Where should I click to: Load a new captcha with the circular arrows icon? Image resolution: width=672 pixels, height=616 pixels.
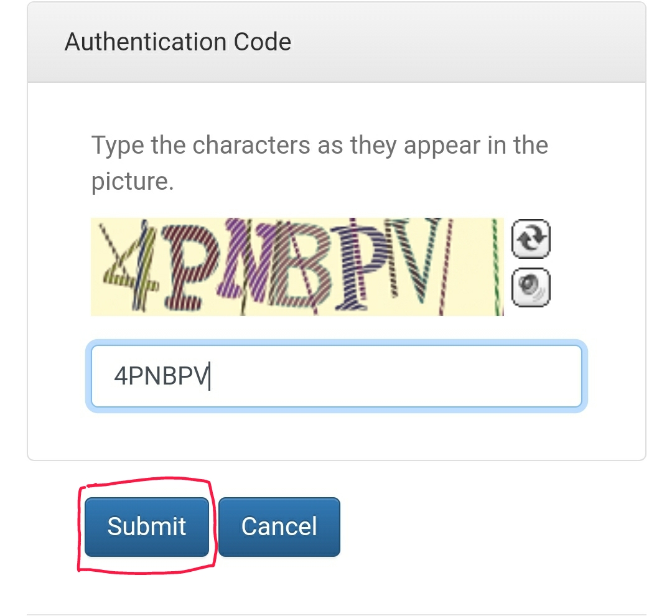[x=531, y=239]
